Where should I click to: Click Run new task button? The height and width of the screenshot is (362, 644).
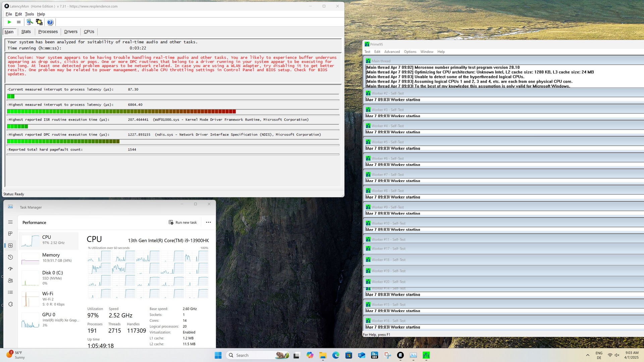click(x=183, y=222)
